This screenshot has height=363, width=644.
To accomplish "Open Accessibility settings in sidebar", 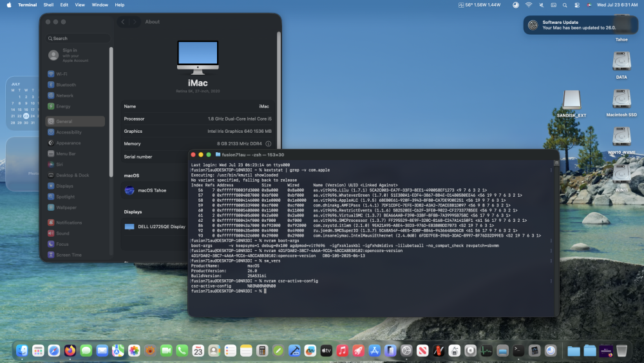I will click(x=75, y=132).
